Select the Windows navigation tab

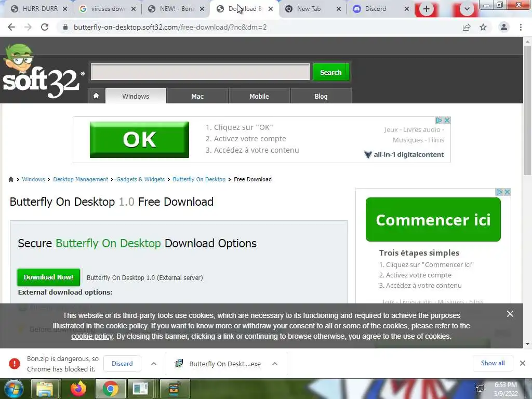tap(136, 96)
